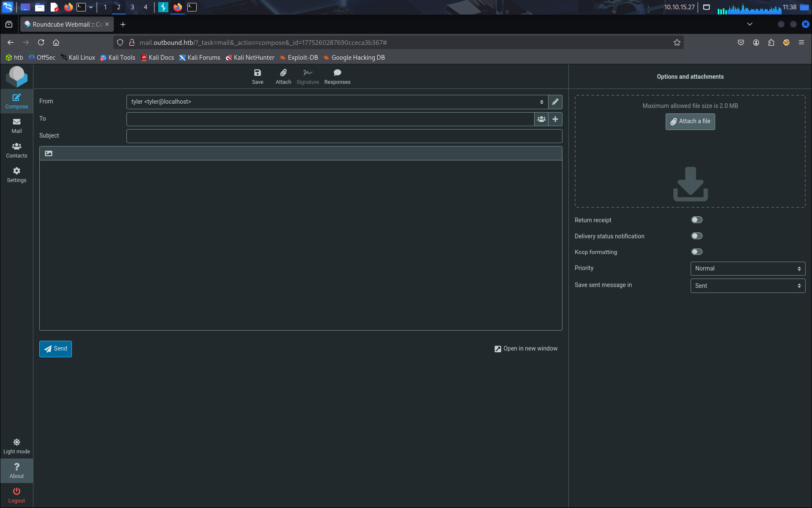The height and width of the screenshot is (508, 812).
Task: Click the Save draft icon
Action: pyautogui.click(x=257, y=76)
